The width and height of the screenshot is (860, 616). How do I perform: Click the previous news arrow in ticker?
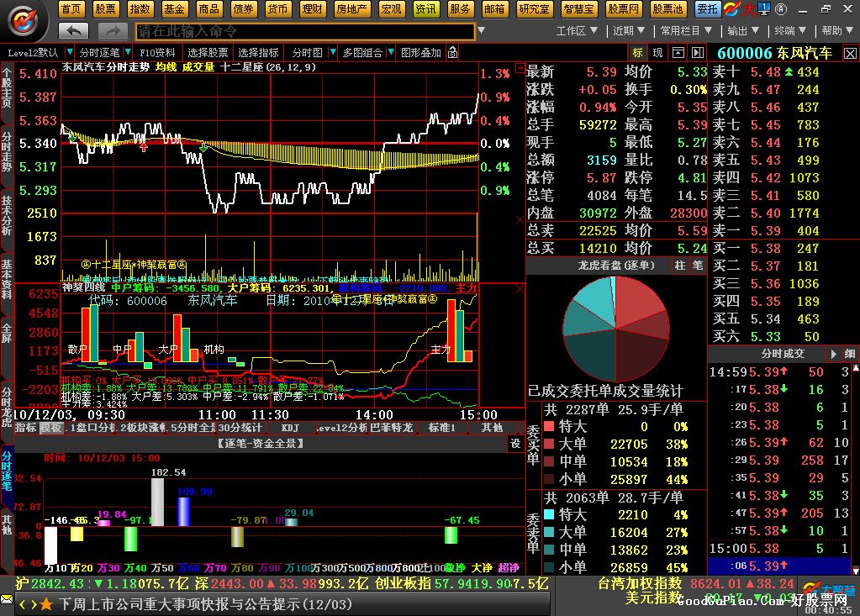click(23, 604)
